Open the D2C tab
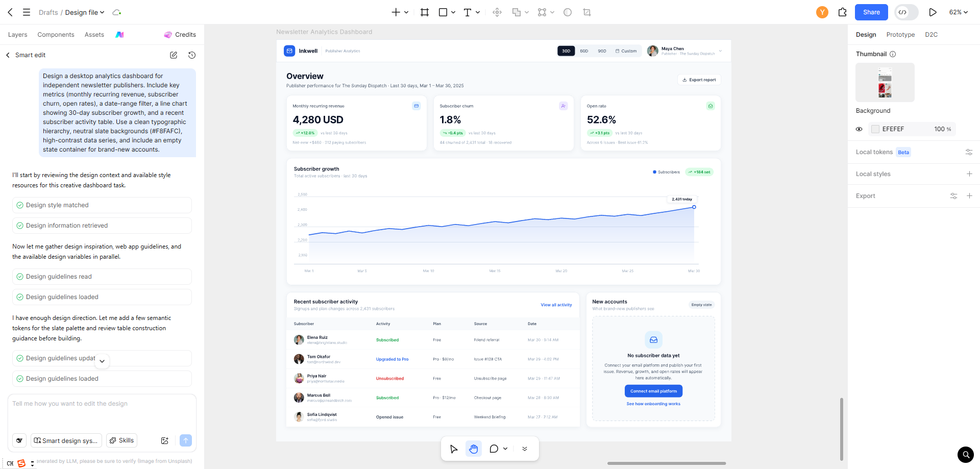Viewport: 980px width, 469px height. 931,35
